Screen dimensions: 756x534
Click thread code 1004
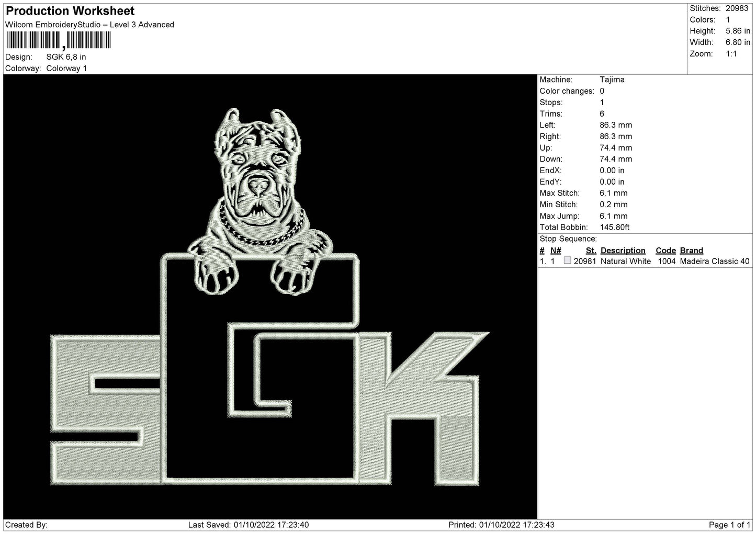667,261
